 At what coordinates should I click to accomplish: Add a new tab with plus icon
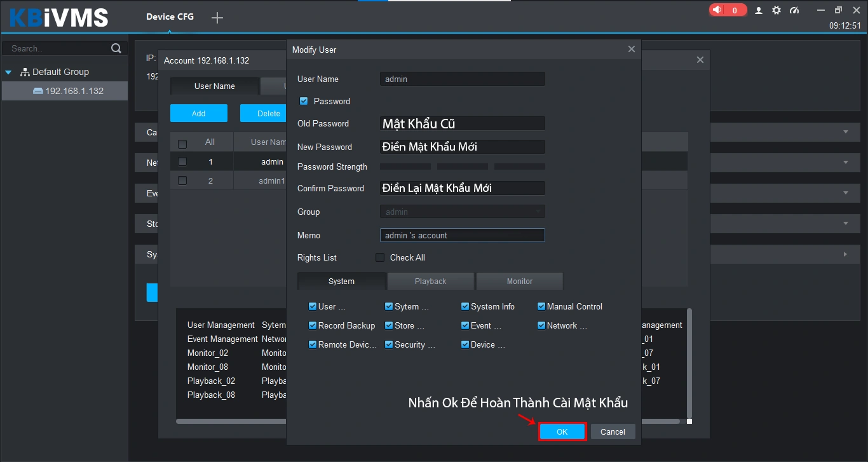click(217, 18)
